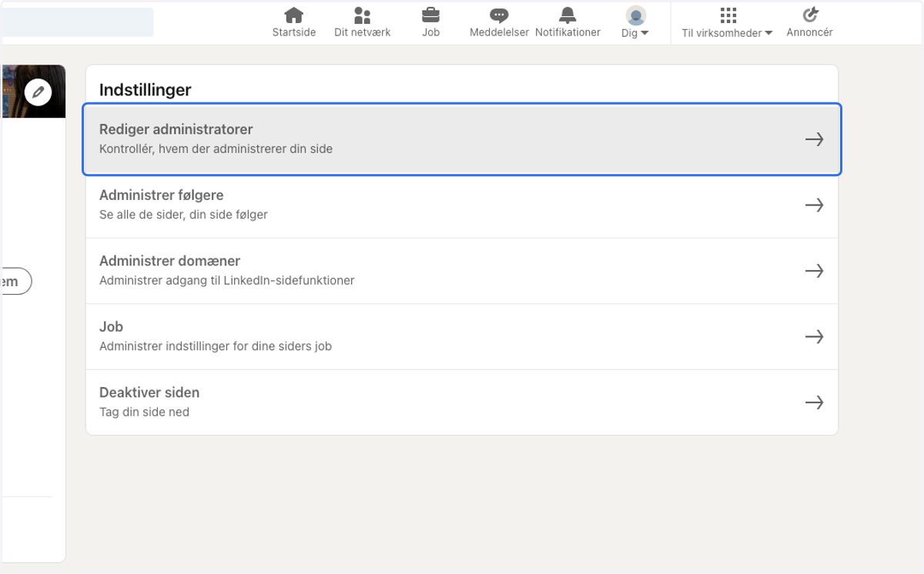Open Notifikationer bell icon

(567, 15)
